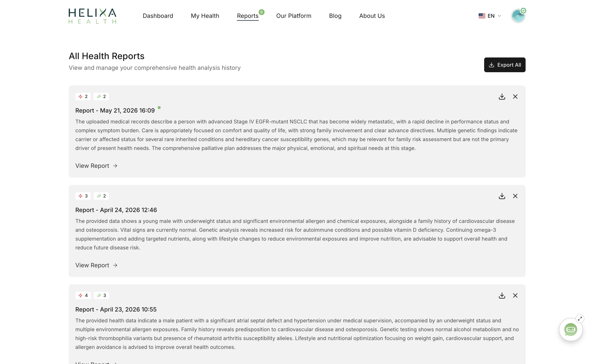Open Our Platform nav link

(294, 16)
